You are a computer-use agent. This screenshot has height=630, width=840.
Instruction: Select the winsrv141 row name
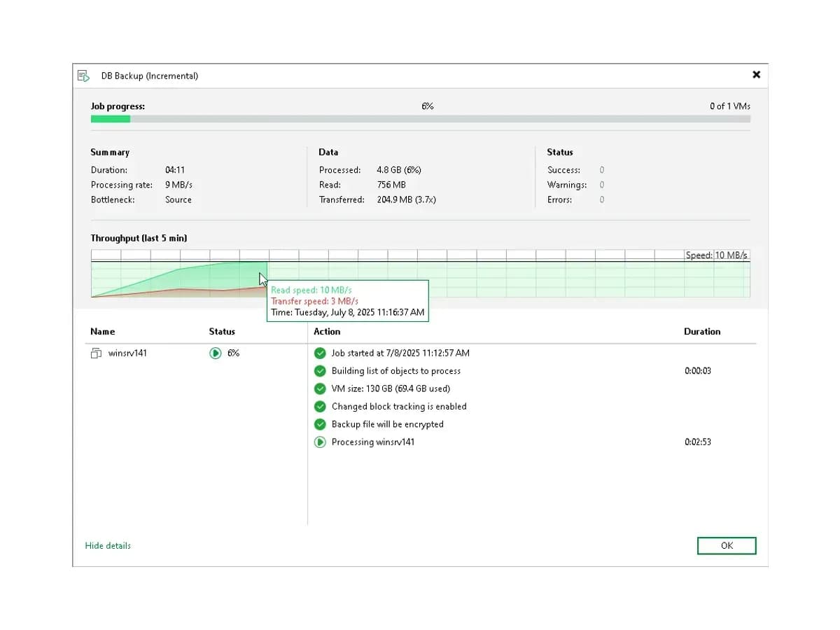click(x=127, y=353)
